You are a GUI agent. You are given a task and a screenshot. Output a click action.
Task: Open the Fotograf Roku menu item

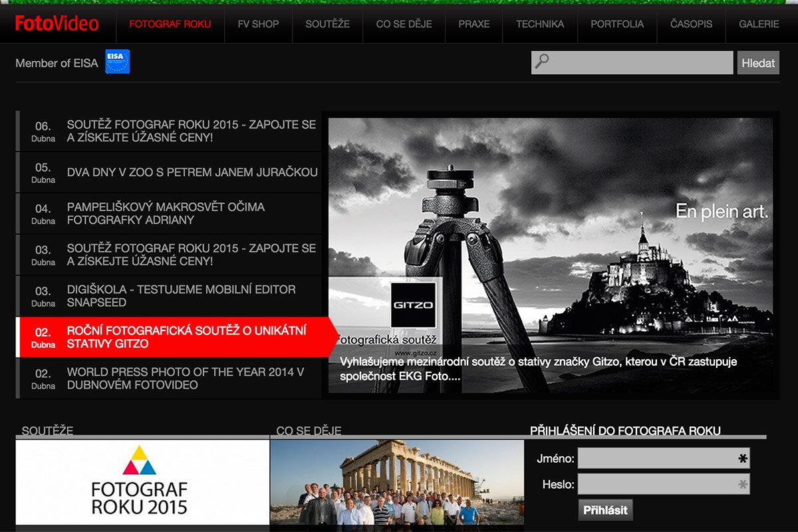pyautogui.click(x=170, y=24)
